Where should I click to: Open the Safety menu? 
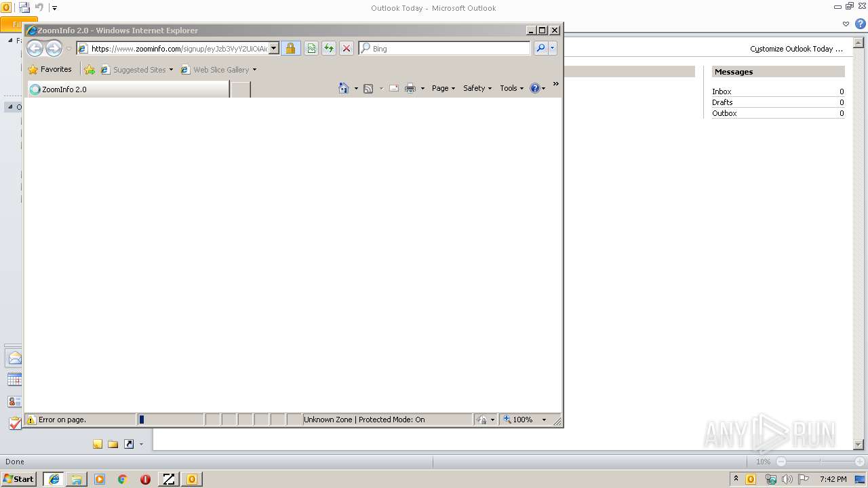(477, 88)
